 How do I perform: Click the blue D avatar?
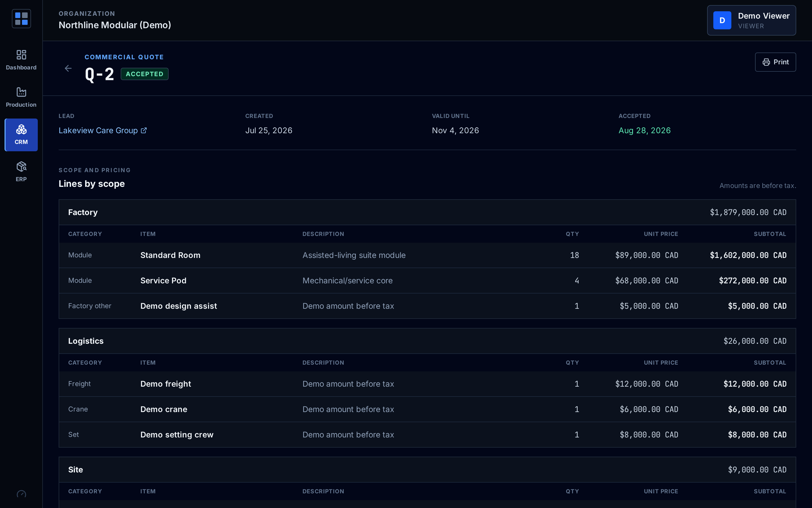click(722, 21)
